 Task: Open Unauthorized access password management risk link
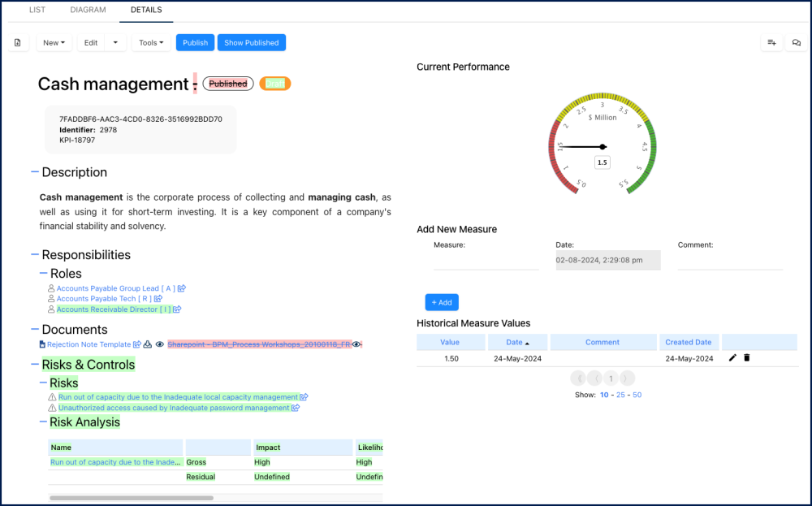coord(174,408)
